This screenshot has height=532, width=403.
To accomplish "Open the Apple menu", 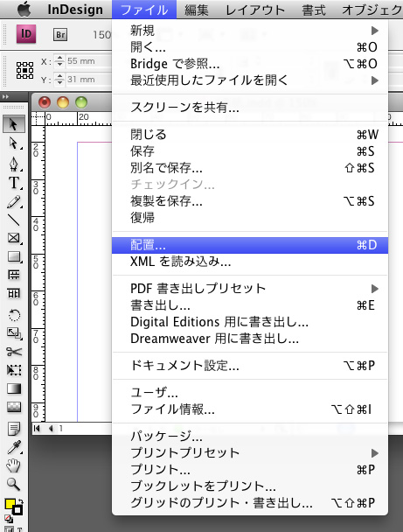I will [x=24, y=9].
